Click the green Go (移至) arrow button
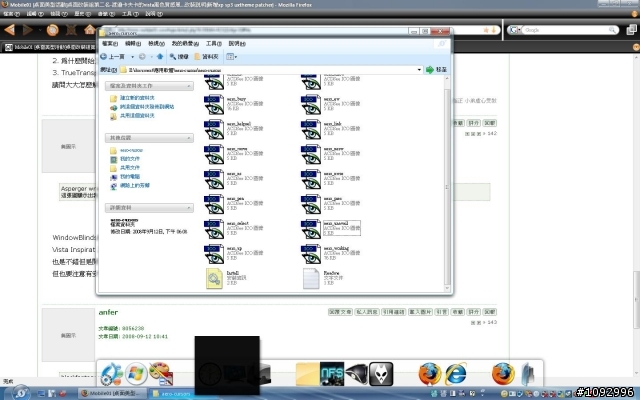640x400 pixels. (x=436, y=70)
